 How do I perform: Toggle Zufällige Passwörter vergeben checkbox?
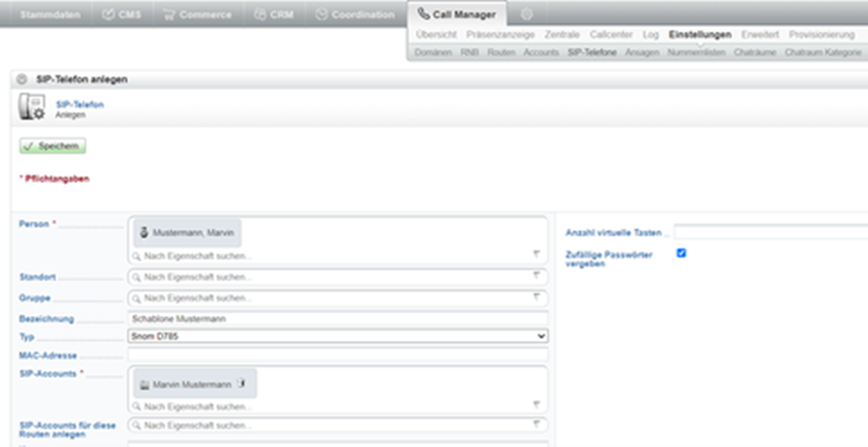point(681,253)
